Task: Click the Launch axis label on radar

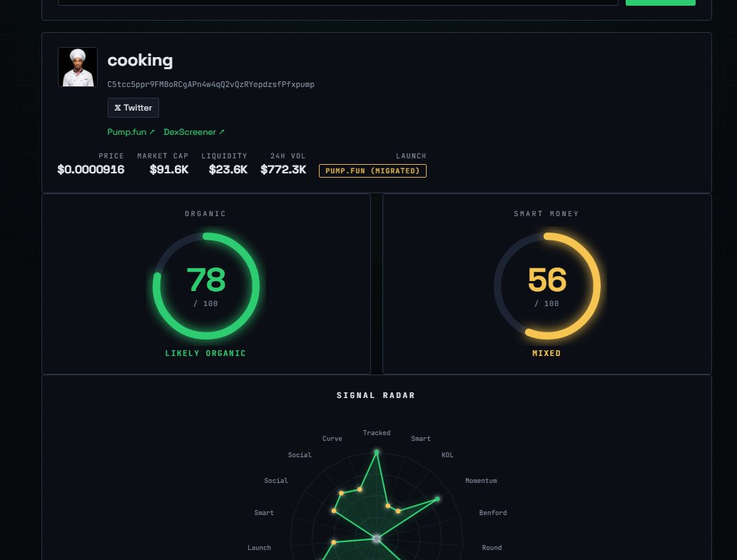Action: (x=259, y=548)
